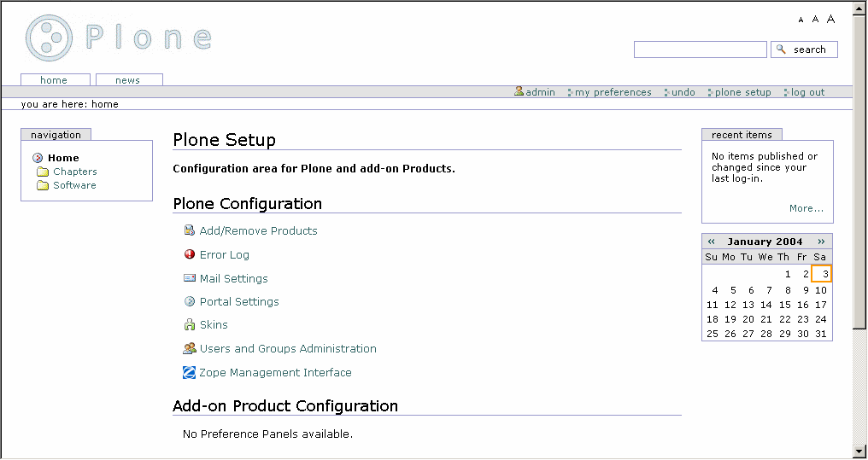Switch to the news tab
Viewport: 868px width, 460px height.
tap(128, 80)
